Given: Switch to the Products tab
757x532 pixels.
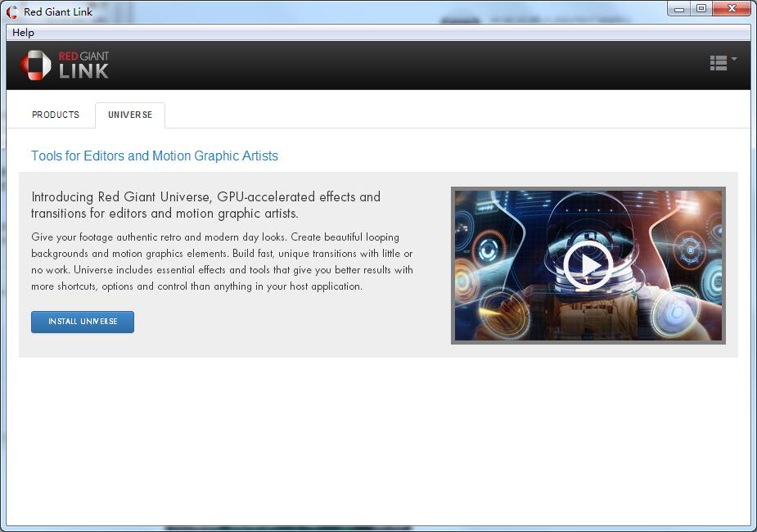Looking at the screenshot, I should tap(56, 115).
